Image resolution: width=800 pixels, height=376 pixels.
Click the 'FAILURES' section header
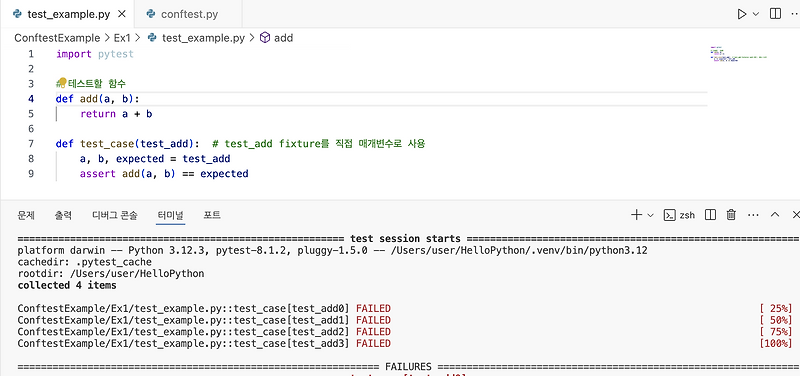point(408,366)
